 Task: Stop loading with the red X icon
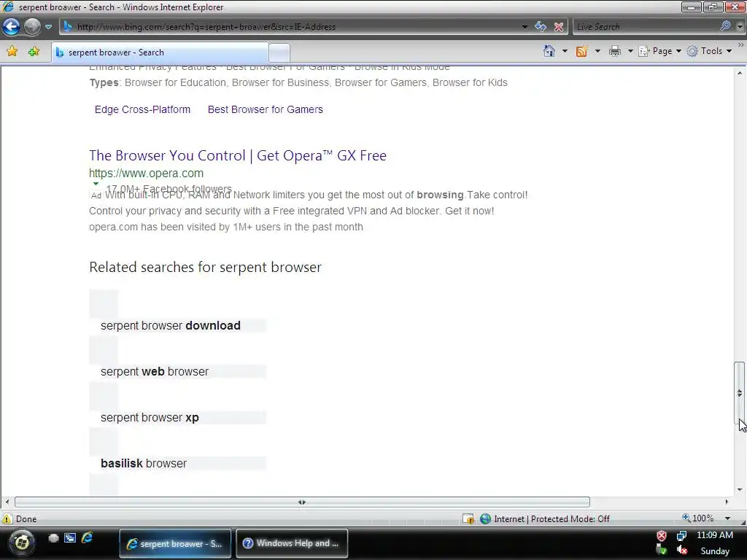559,27
